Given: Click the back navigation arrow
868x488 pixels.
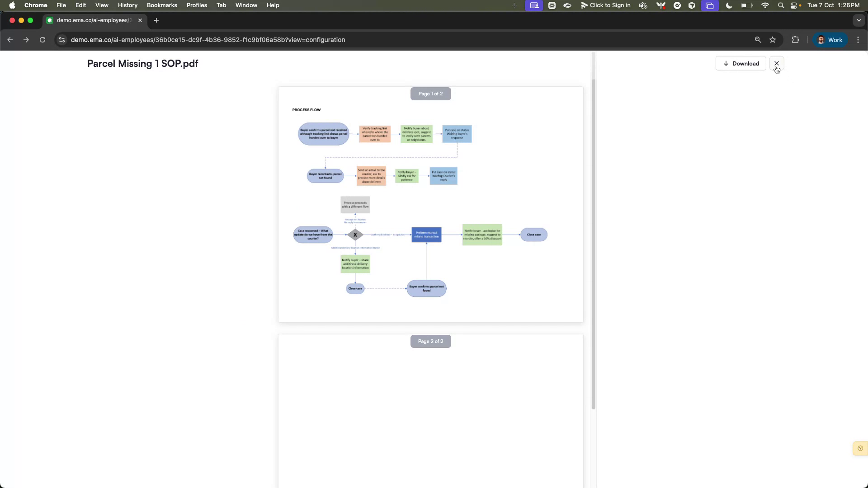Looking at the screenshot, I should (x=10, y=40).
